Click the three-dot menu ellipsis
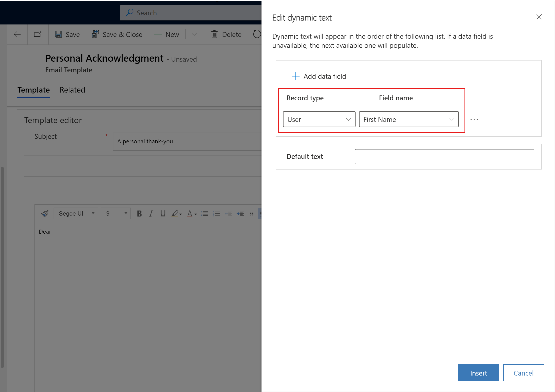 [x=474, y=120]
